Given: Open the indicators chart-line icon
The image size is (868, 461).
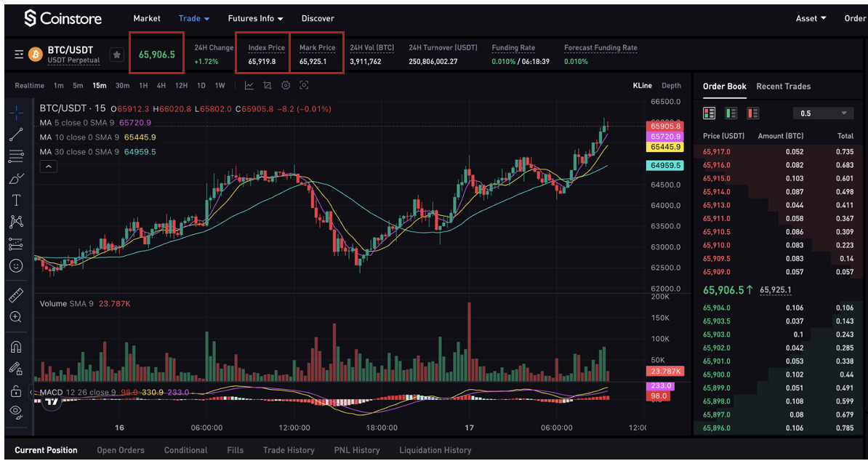Looking at the screenshot, I should [x=249, y=85].
